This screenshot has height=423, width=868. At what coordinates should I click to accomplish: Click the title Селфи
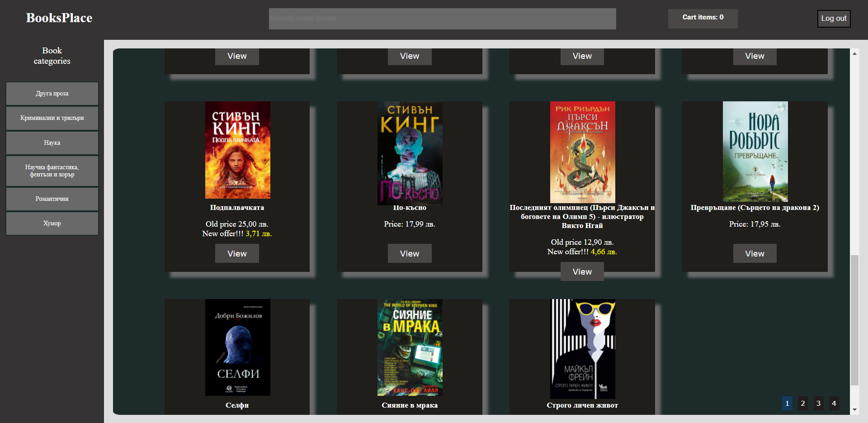pos(237,405)
